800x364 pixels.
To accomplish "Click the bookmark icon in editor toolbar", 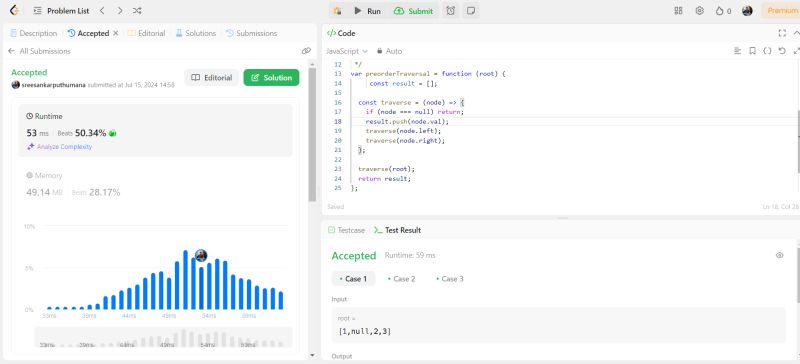I will (752, 51).
